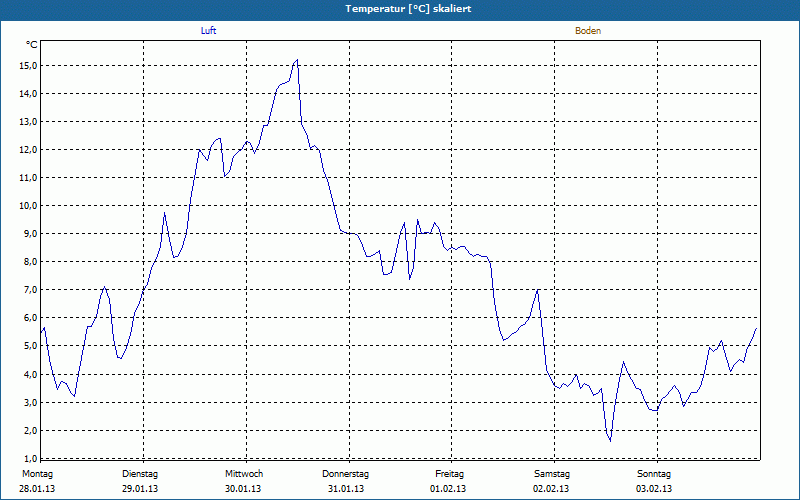This screenshot has height=500, width=800.
Task: Click the '12,0' y-axis value
Action: coord(28,149)
